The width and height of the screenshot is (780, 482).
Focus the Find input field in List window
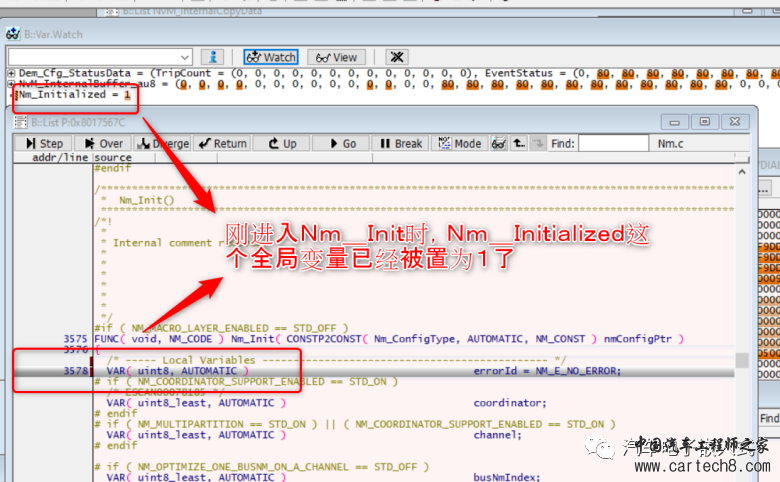613,143
